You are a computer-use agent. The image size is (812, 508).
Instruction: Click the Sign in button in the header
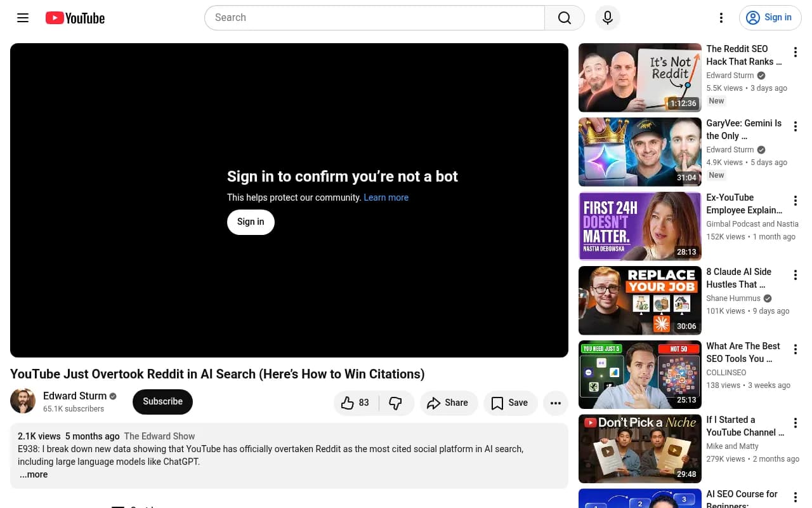point(770,18)
